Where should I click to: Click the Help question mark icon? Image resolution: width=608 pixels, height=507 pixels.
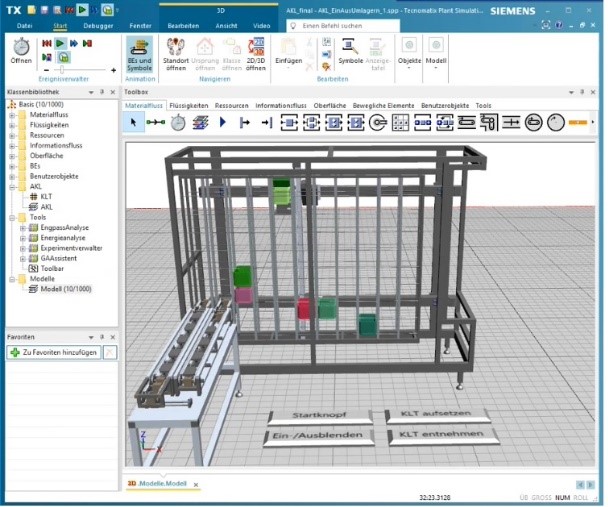pos(559,25)
